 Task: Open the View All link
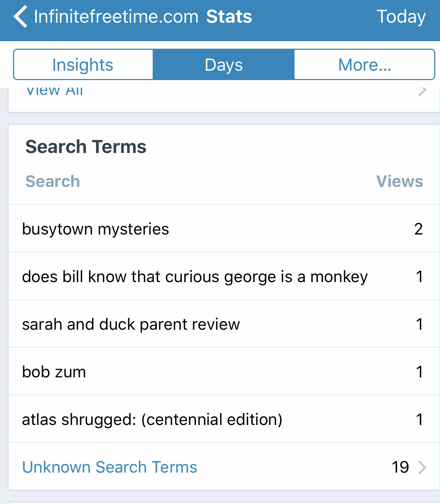(55, 92)
